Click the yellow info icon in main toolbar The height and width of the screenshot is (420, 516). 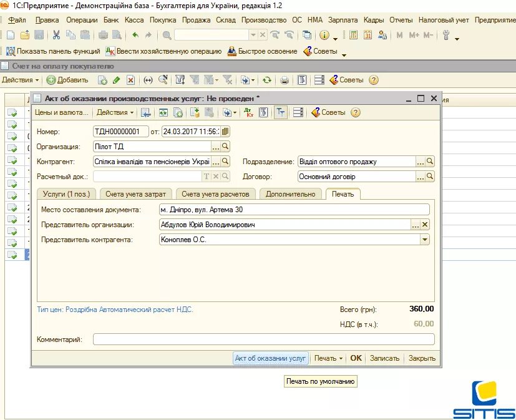click(324, 35)
